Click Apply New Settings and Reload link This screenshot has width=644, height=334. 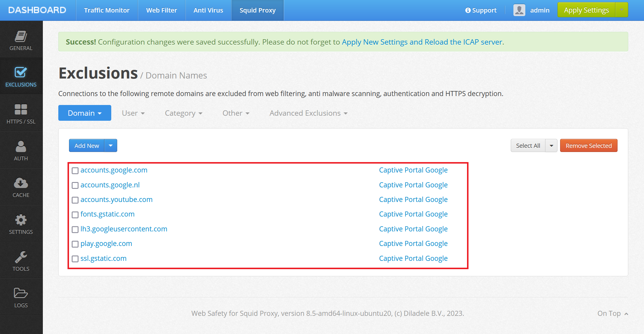[422, 41]
